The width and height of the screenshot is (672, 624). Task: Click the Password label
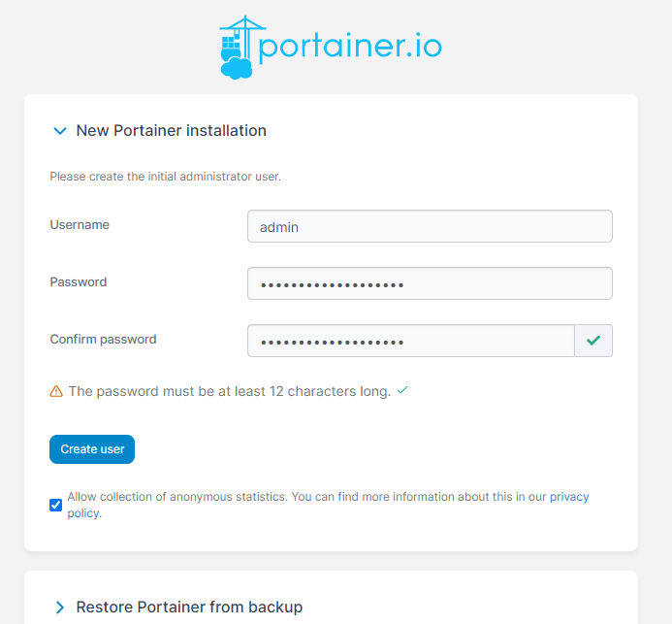(79, 281)
